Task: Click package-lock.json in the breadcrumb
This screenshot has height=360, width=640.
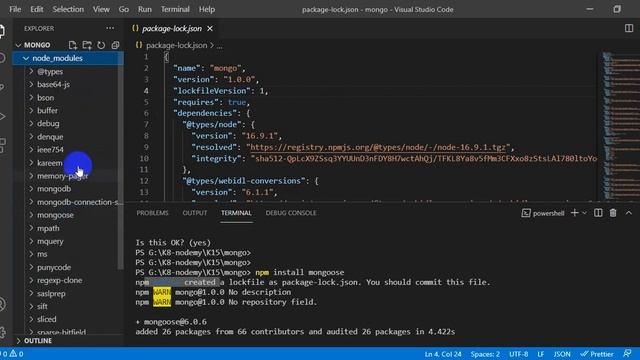Action: click(x=176, y=45)
